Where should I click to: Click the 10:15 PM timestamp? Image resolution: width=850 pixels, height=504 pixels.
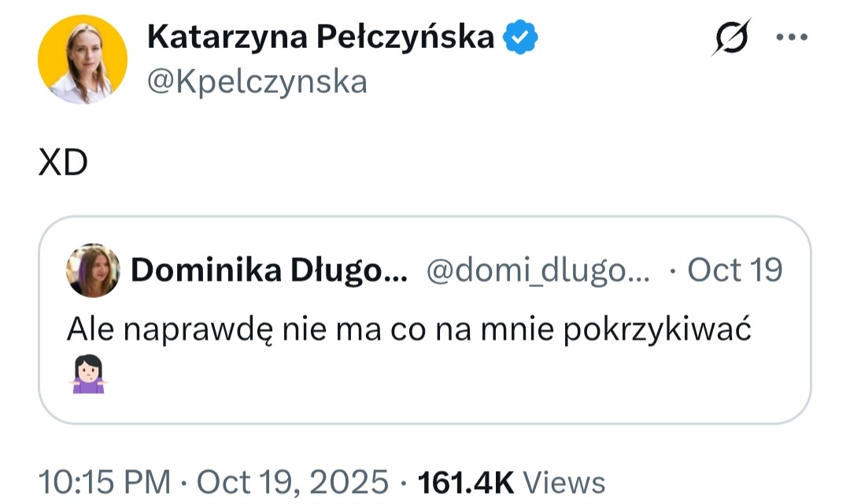(104, 482)
